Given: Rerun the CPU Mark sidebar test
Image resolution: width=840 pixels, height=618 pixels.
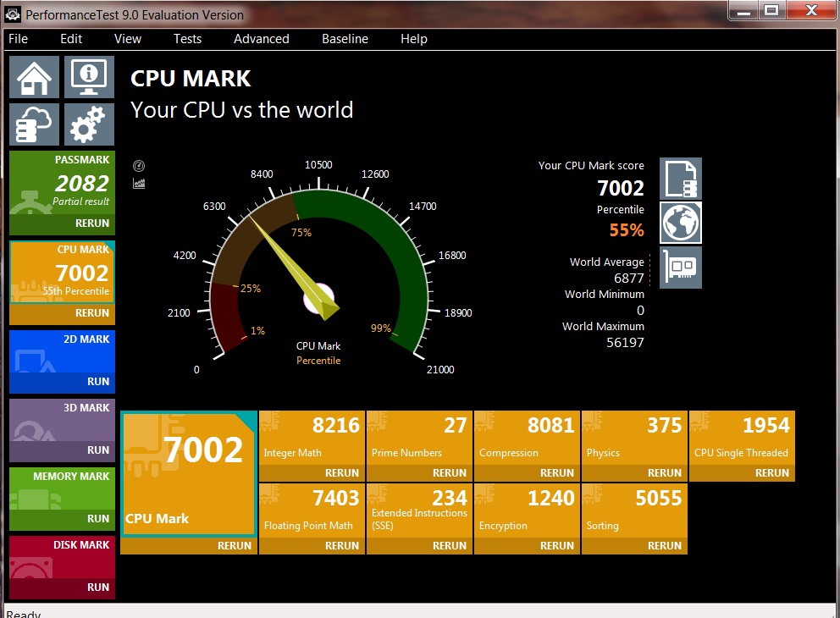Looking at the screenshot, I should (62, 314).
